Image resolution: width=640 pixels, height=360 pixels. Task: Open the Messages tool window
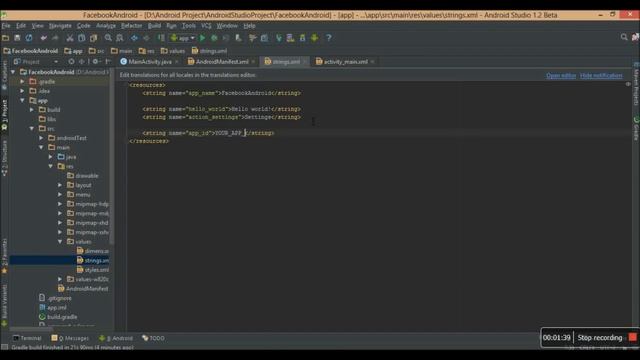70,338
